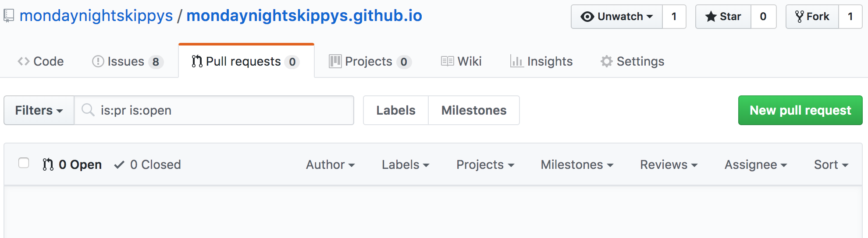The width and height of the screenshot is (868, 238).
Task: Click the pull request icon beside 0 Open
Action: (x=48, y=164)
